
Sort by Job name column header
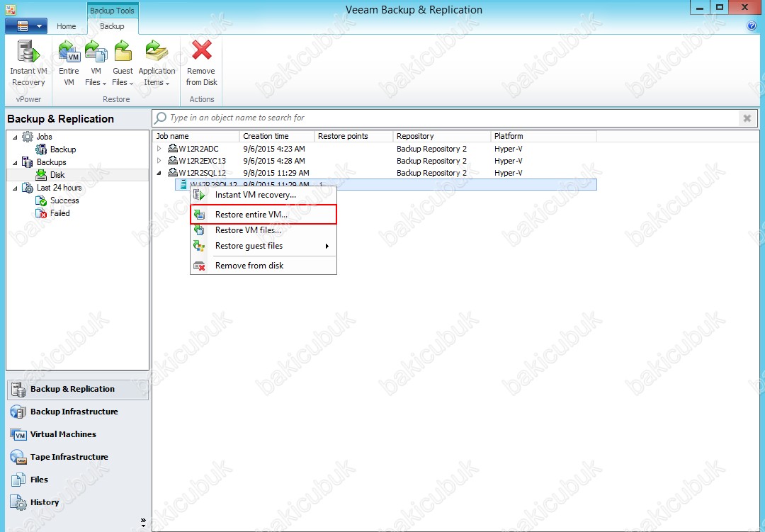[x=195, y=136]
